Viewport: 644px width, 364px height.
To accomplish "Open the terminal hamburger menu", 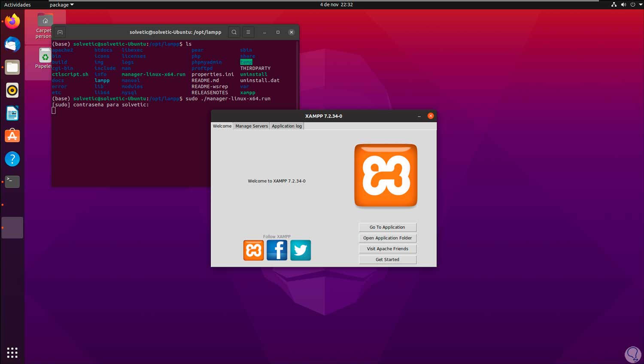I will click(x=248, y=32).
